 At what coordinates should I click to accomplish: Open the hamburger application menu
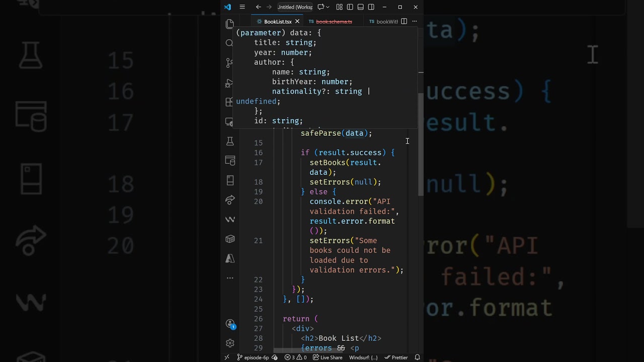pos(242,7)
